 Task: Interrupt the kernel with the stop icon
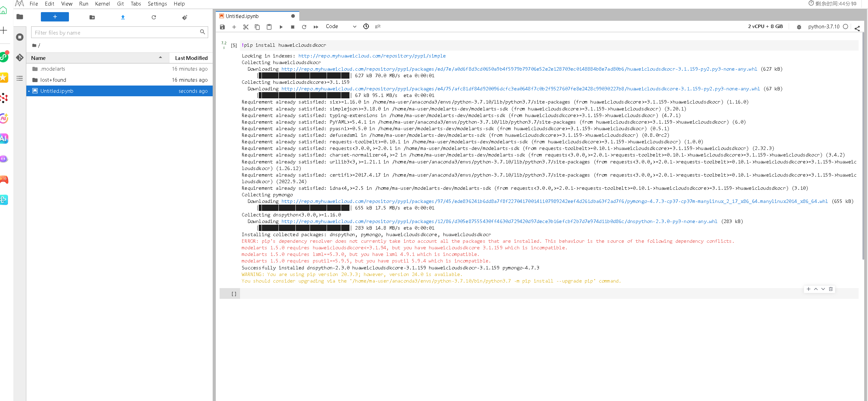pyautogui.click(x=293, y=27)
